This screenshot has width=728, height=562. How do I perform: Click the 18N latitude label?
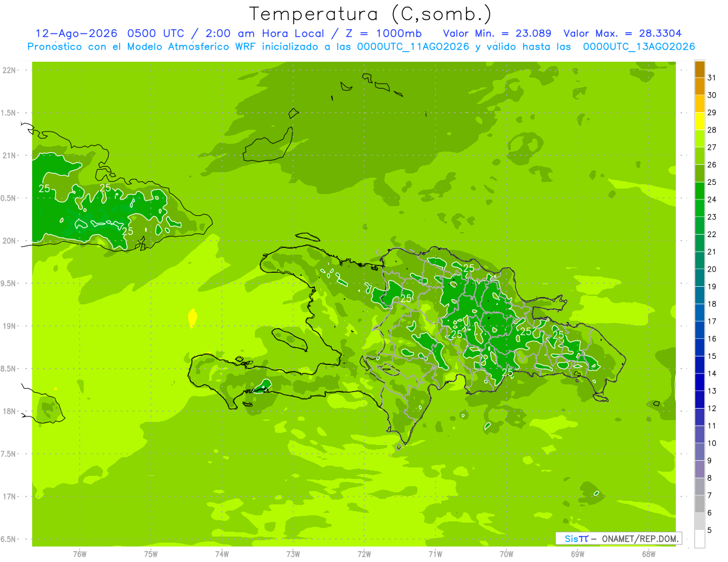pyautogui.click(x=10, y=411)
